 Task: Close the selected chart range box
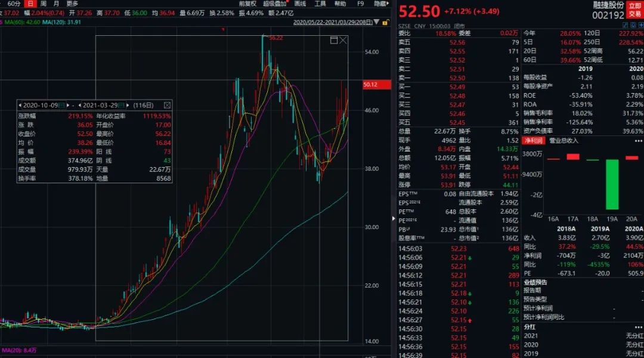tap(343, 40)
